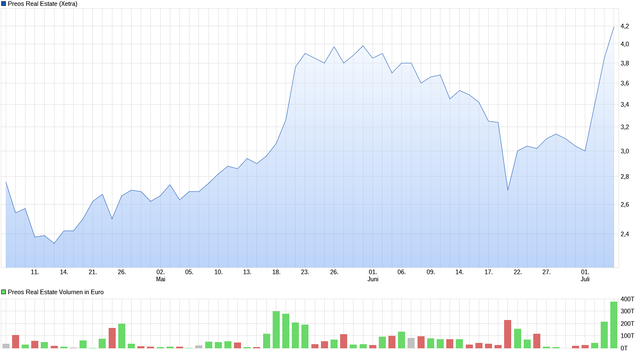Image resolution: width=644 pixels, height=355 pixels.
Task: Click the red volume bar below 26. April
Action: (112, 335)
